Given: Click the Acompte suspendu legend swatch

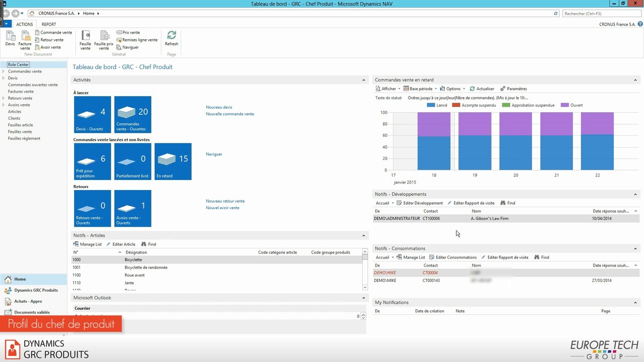Looking at the screenshot, I should pyautogui.click(x=456, y=105).
